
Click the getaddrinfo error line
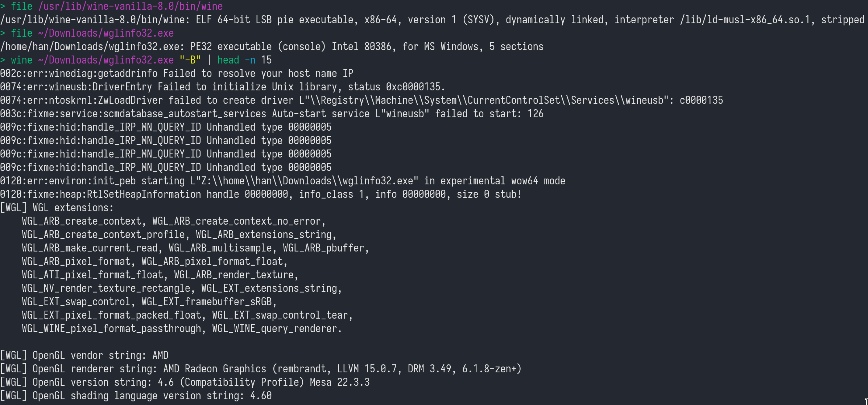pos(176,74)
